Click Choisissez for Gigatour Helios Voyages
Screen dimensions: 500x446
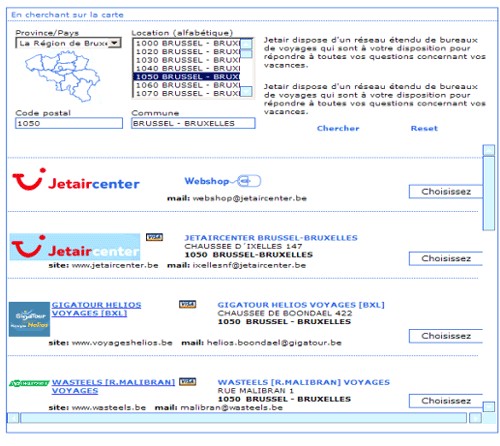click(x=446, y=336)
